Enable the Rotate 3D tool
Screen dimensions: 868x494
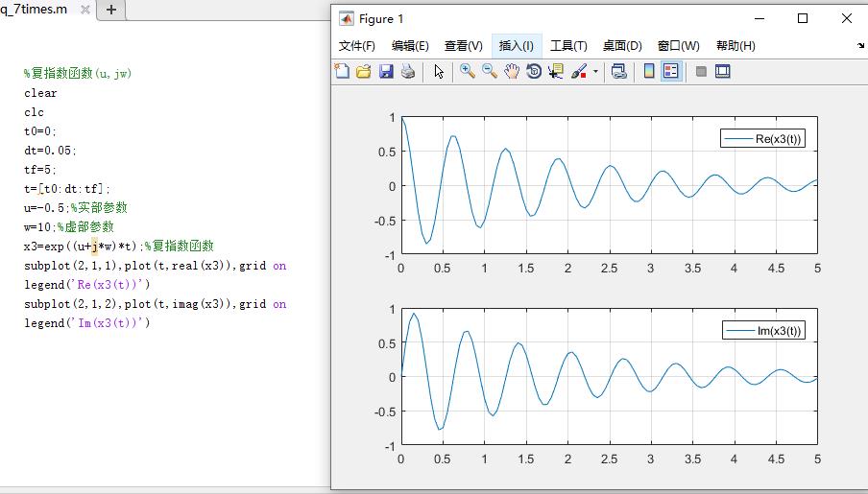pos(534,71)
